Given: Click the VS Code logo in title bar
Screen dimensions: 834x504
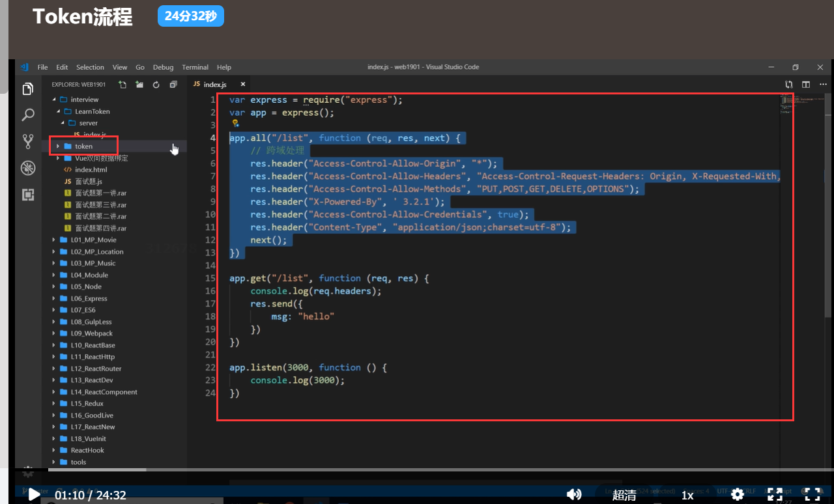Looking at the screenshot, I should [x=24, y=67].
